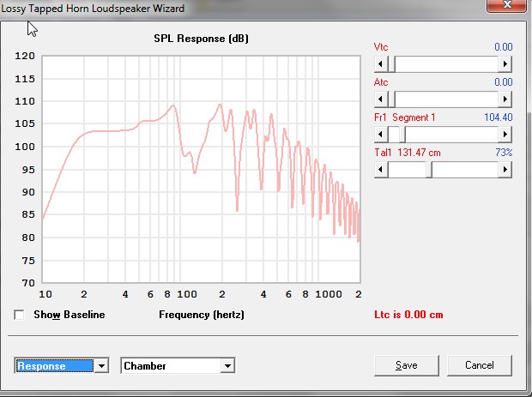Click the Fr1 Segment 1 slider thumb
This screenshot has height=397, width=532.
(402, 135)
